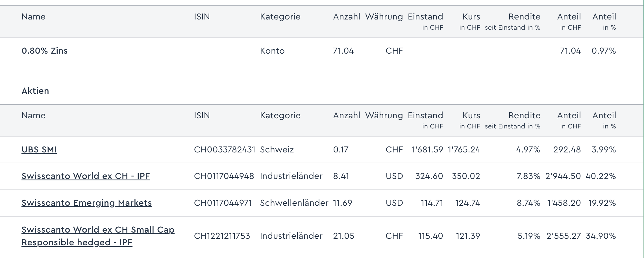
Task: Click the ISIN CH0117044948 cell
Action: coord(224,176)
